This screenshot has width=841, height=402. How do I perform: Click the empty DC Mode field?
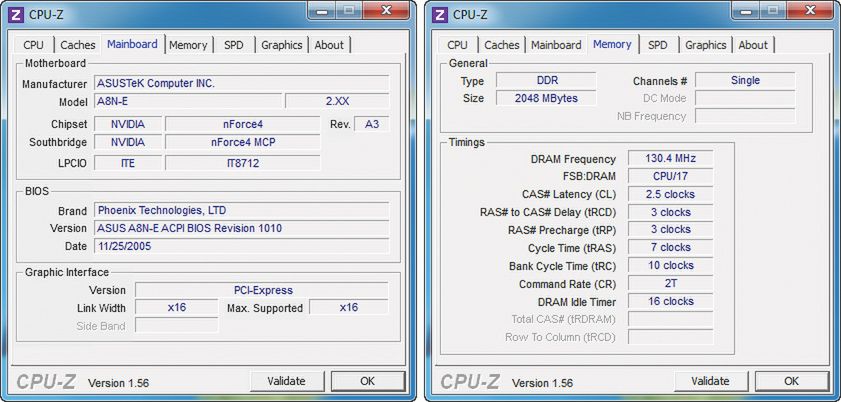tap(745, 98)
